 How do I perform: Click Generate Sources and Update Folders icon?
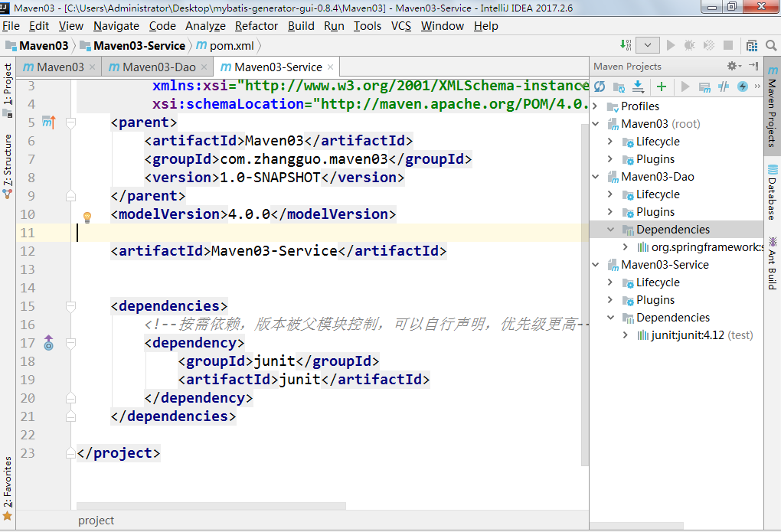pos(619,87)
